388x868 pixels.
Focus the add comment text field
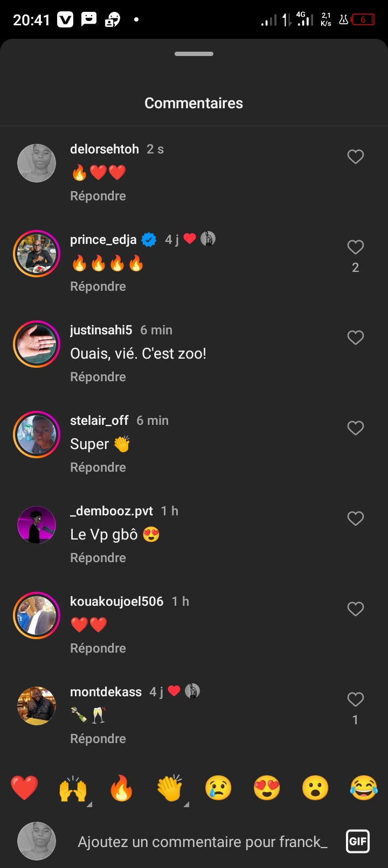pyautogui.click(x=203, y=842)
